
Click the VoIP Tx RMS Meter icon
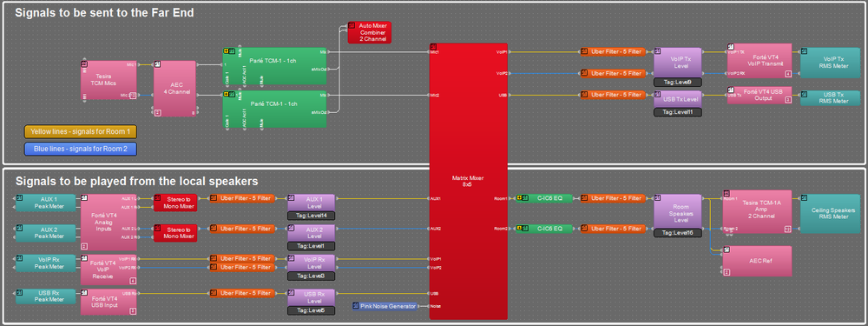[805, 50]
